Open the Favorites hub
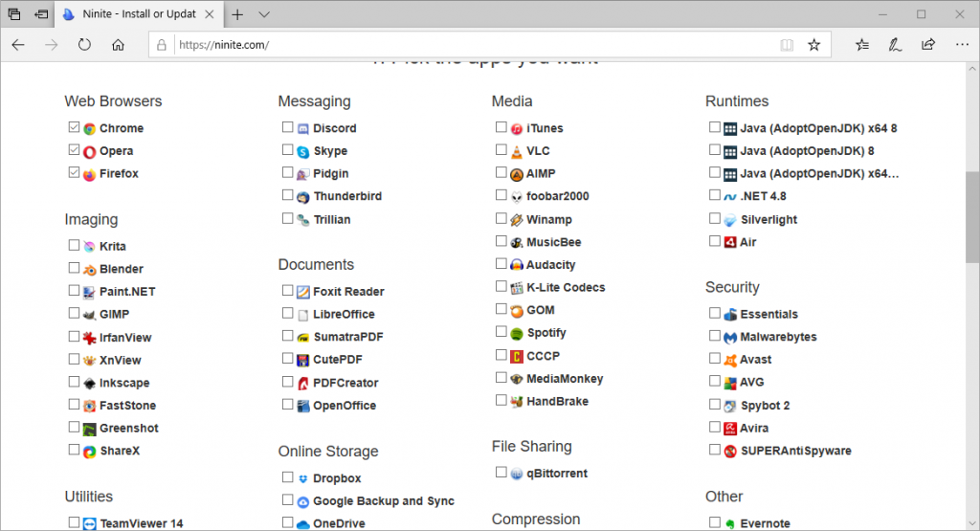The width and height of the screenshot is (980, 531). click(862, 44)
